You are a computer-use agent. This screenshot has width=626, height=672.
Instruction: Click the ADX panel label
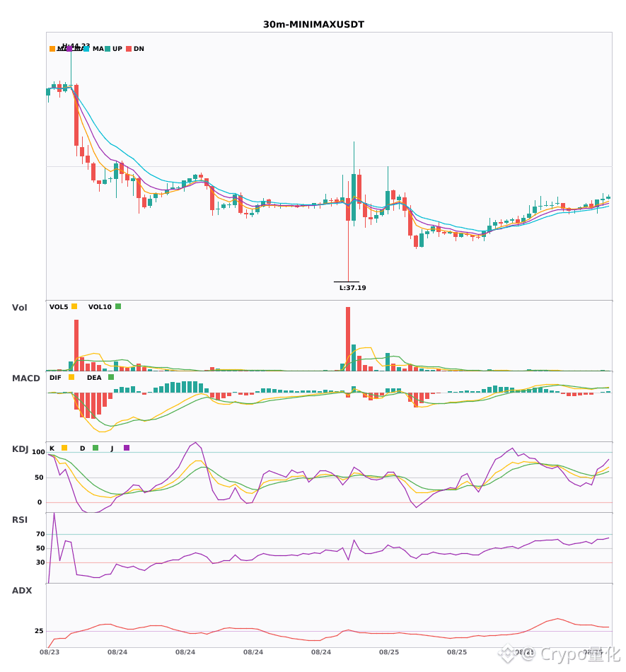(x=22, y=590)
